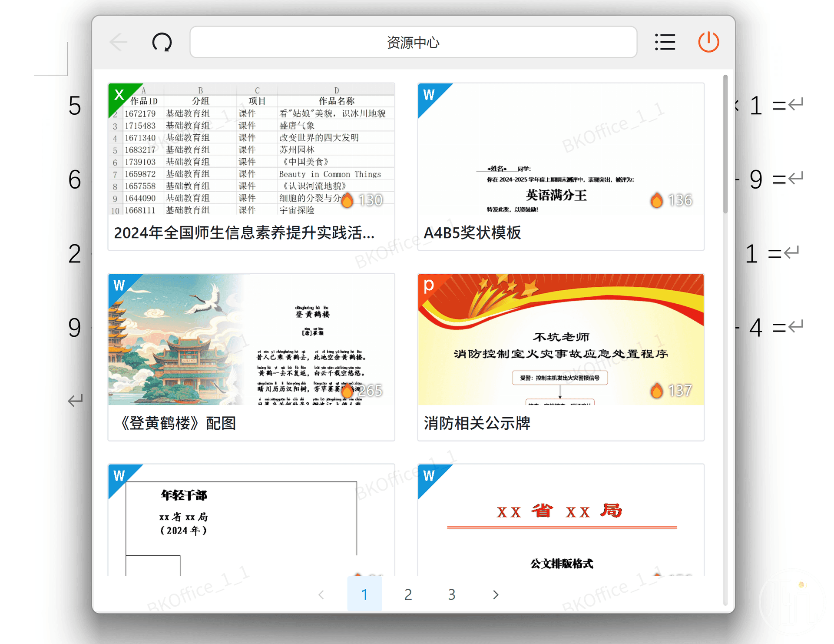The height and width of the screenshot is (644, 834).
Task: Click the flame icon showing 137
Action: (656, 390)
